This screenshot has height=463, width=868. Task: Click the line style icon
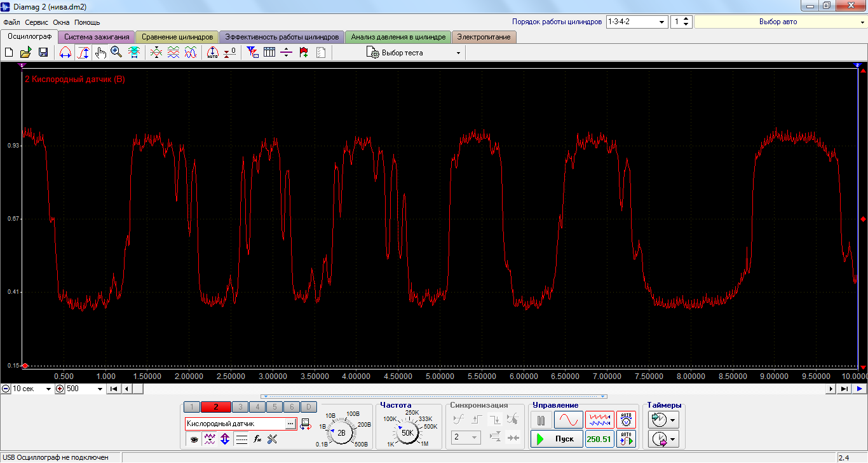pyautogui.click(x=241, y=438)
